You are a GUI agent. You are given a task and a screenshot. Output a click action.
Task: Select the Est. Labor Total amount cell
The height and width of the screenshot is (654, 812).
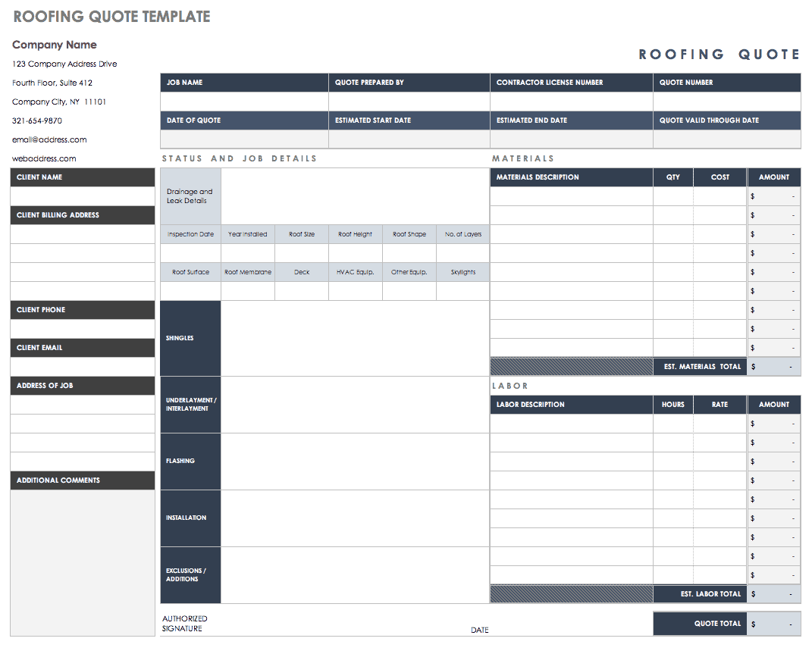click(x=773, y=594)
